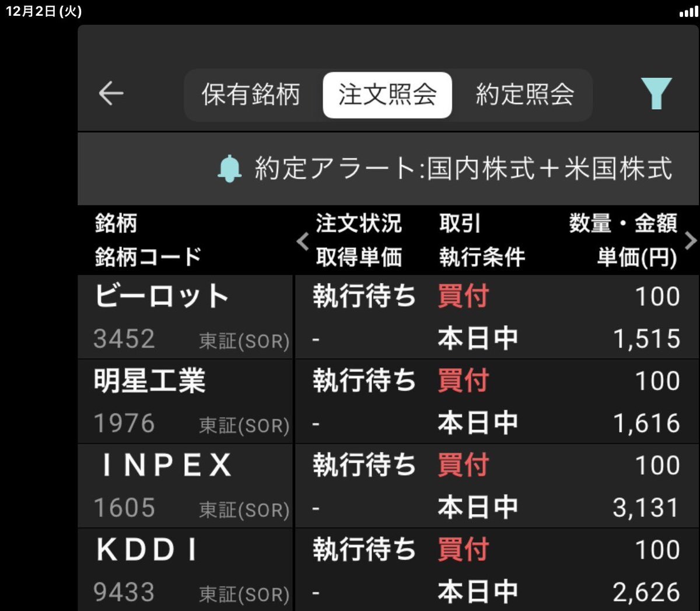
Task: Show previous columns with left chevron
Action: pos(302,240)
